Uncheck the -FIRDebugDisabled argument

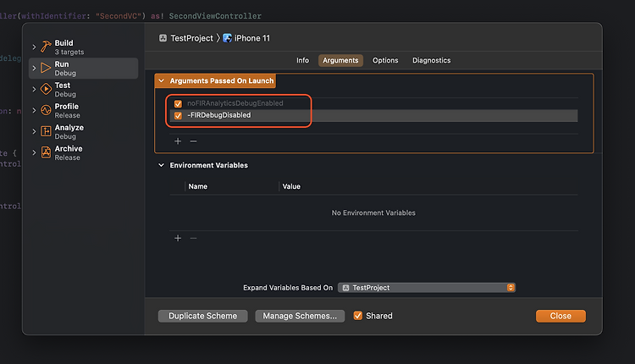[x=178, y=116]
